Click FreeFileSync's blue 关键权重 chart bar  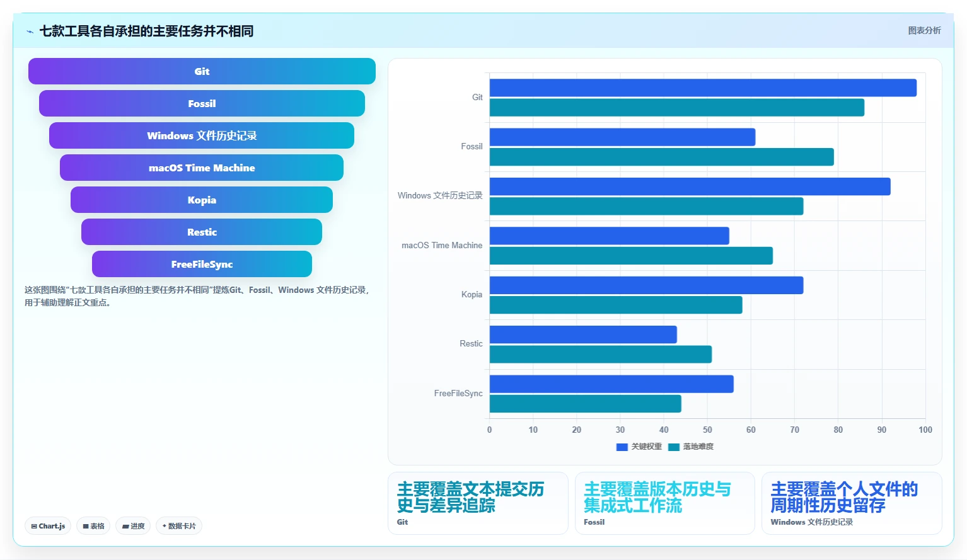pyautogui.click(x=611, y=384)
